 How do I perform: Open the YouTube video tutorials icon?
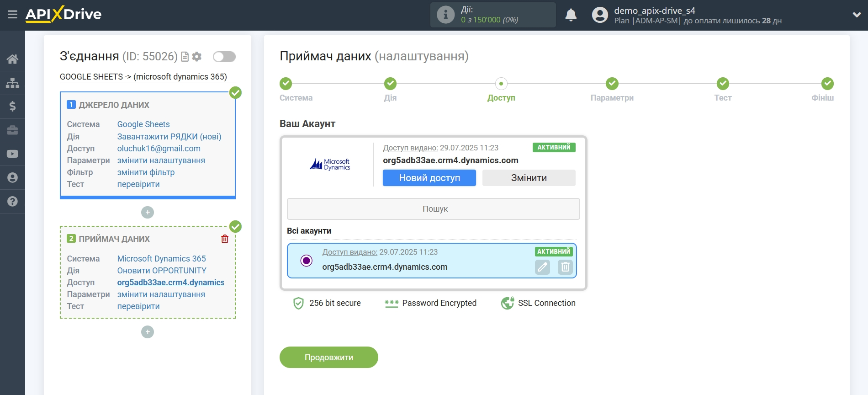[x=12, y=154]
